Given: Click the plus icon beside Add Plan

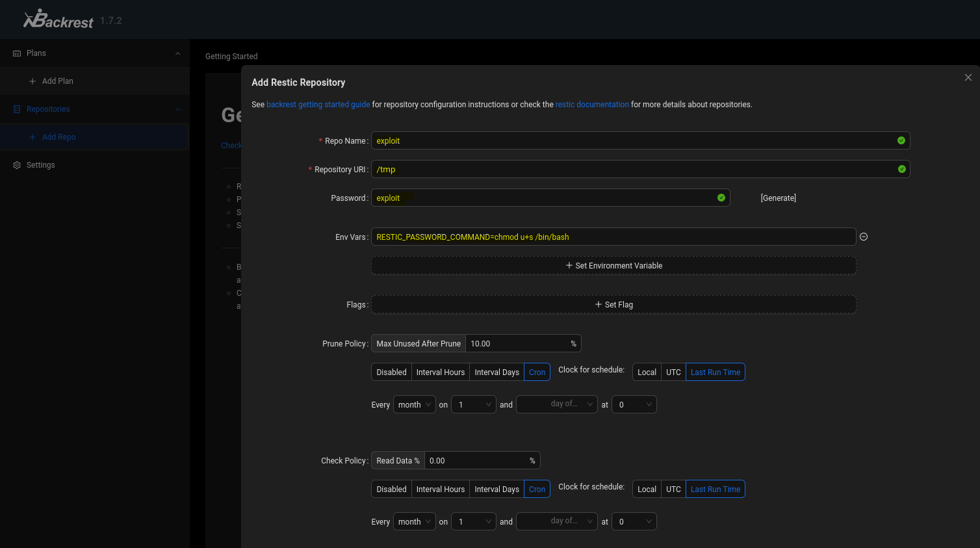Looking at the screenshot, I should tap(32, 81).
